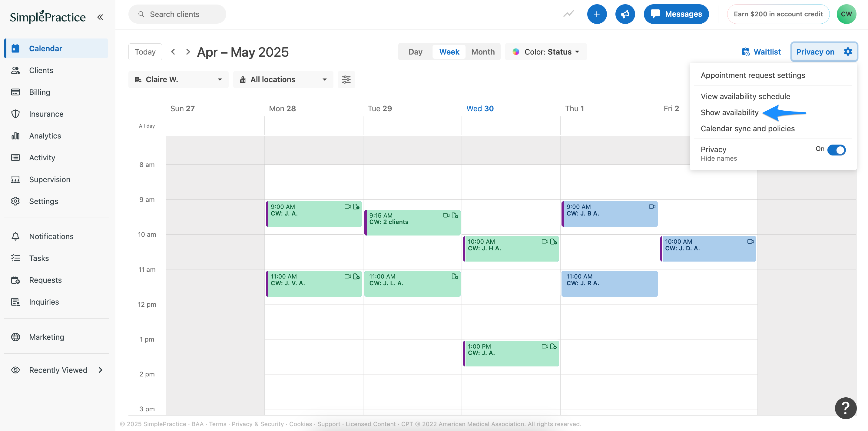
Task: Click the Today button
Action: [145, 52]
